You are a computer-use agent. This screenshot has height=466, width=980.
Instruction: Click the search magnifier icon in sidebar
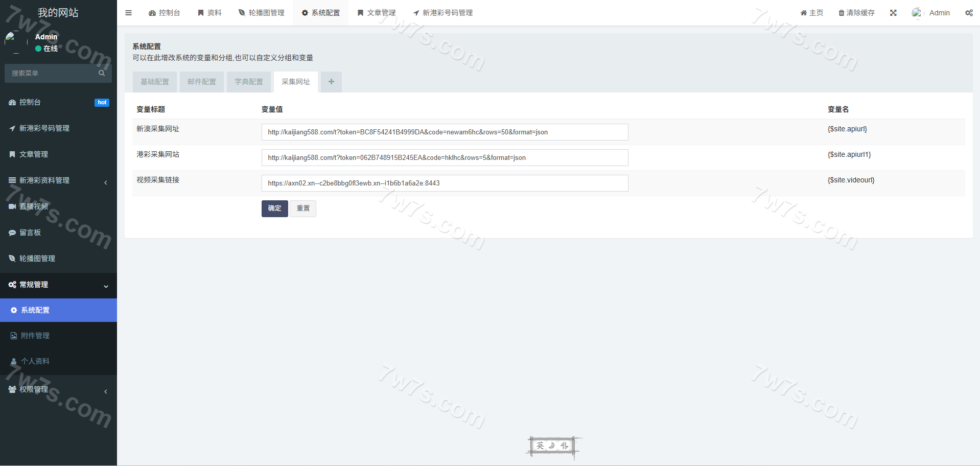[102, 73]
